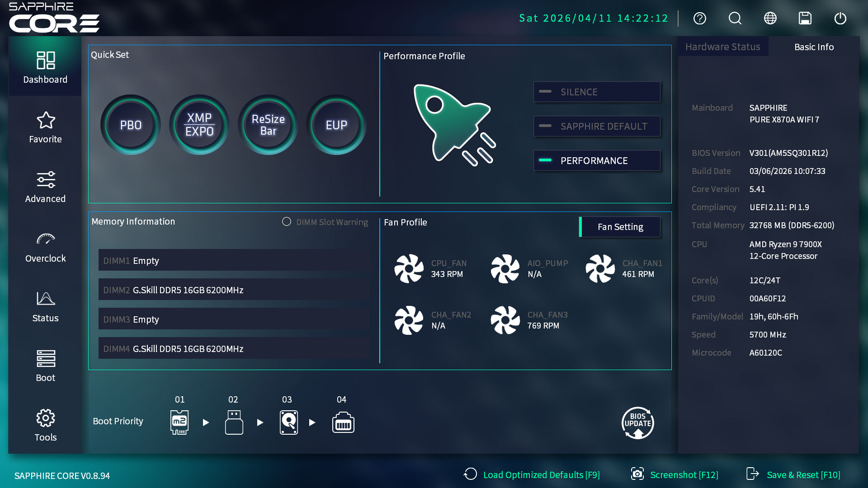The width and height of the screenshot is (868, 488).
Task: Enable the EUP quick set toggle
Action: point(336,125)
